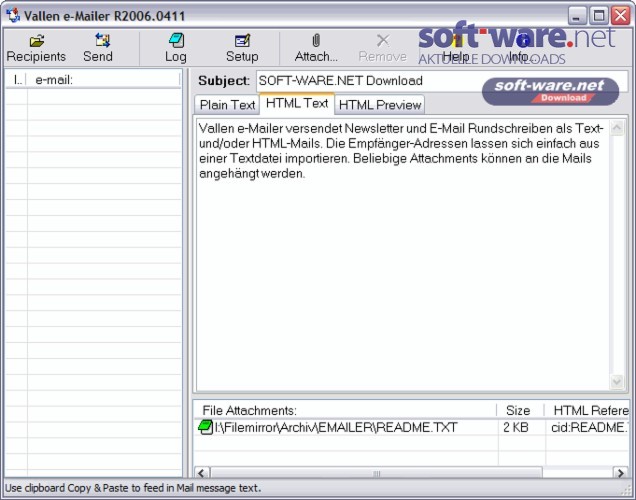Click into the Subject input field

[x=441, y=81]
